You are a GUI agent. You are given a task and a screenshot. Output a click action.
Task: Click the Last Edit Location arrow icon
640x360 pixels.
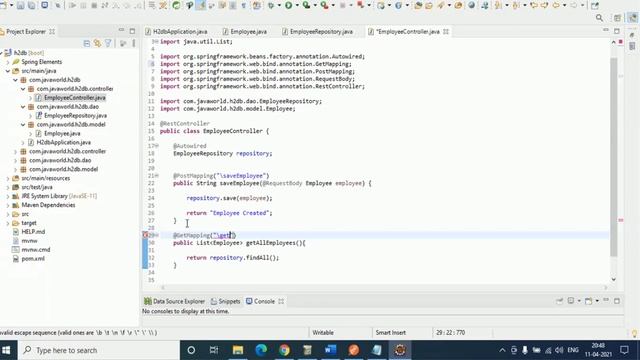(533, 5)
